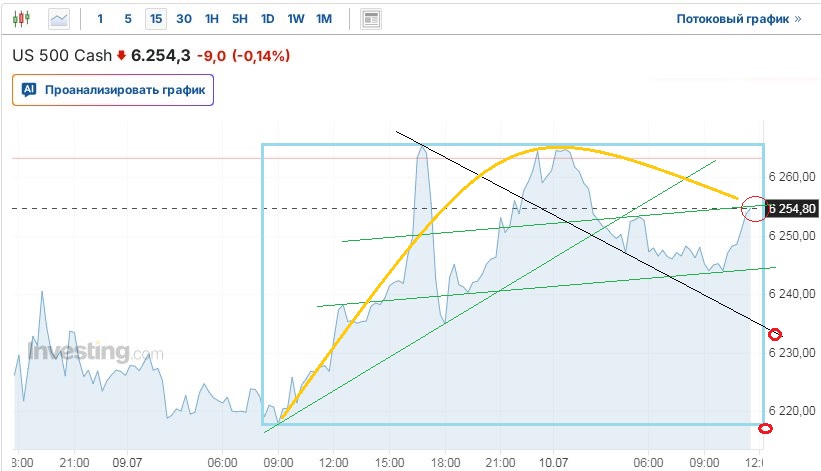821x471 pixels.
Task: Select the 1 minute timeframe
Action: pyautogui.click(x=100, y=18)
